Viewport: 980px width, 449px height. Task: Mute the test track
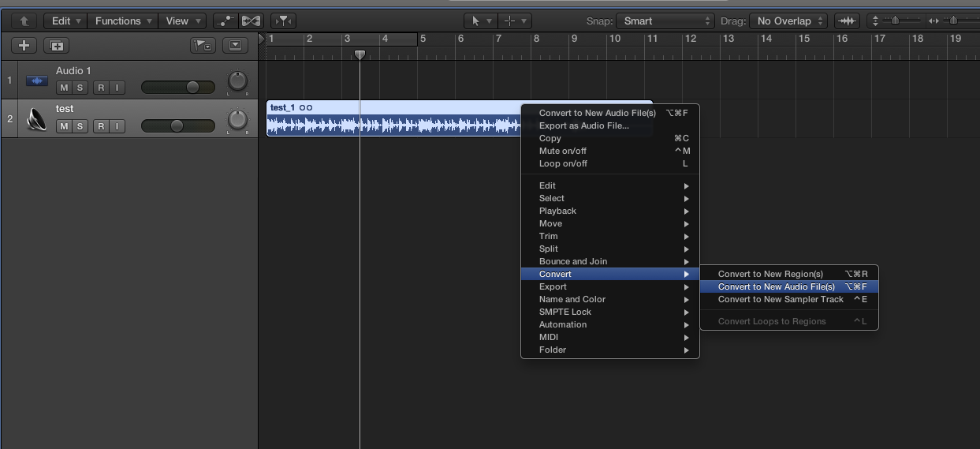tap(63, 126)
